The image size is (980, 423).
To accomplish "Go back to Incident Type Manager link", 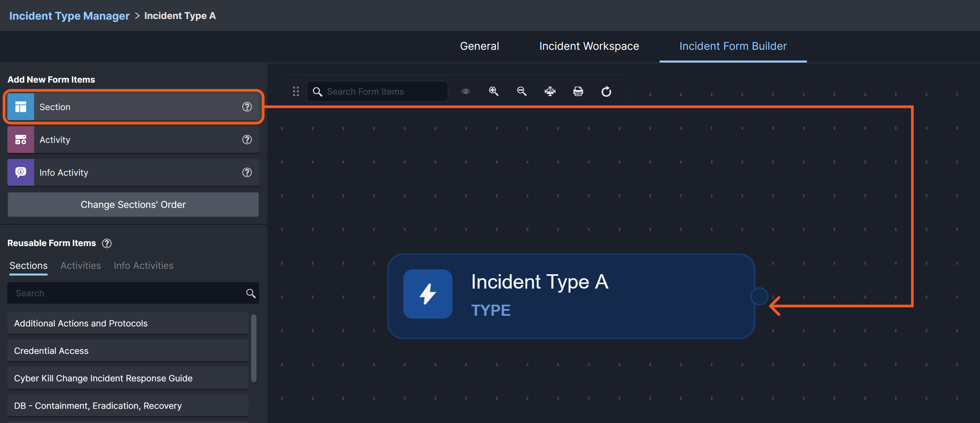I will 69,16.
